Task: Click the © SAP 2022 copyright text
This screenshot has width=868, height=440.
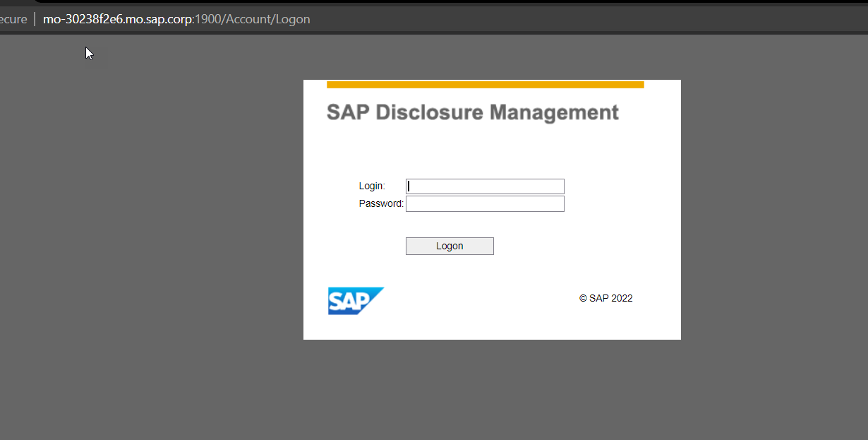Action: pyautogui.click(x=606, y=298)
